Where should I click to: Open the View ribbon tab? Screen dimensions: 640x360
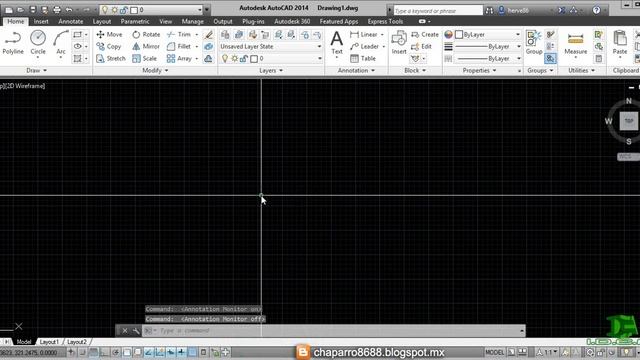[165, 21]
